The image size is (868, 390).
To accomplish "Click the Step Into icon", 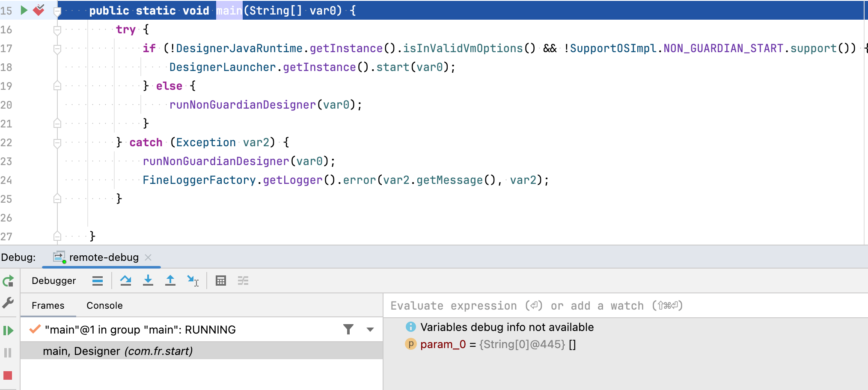I will [x=148, y=281].
